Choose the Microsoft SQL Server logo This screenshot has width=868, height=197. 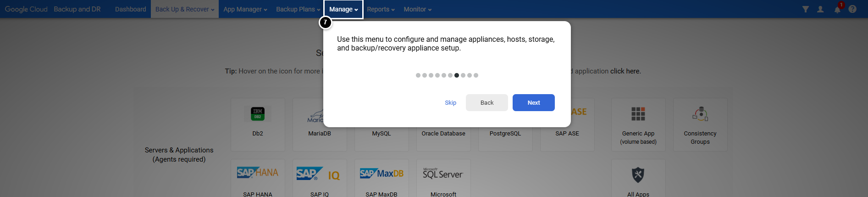click(443, 174)
